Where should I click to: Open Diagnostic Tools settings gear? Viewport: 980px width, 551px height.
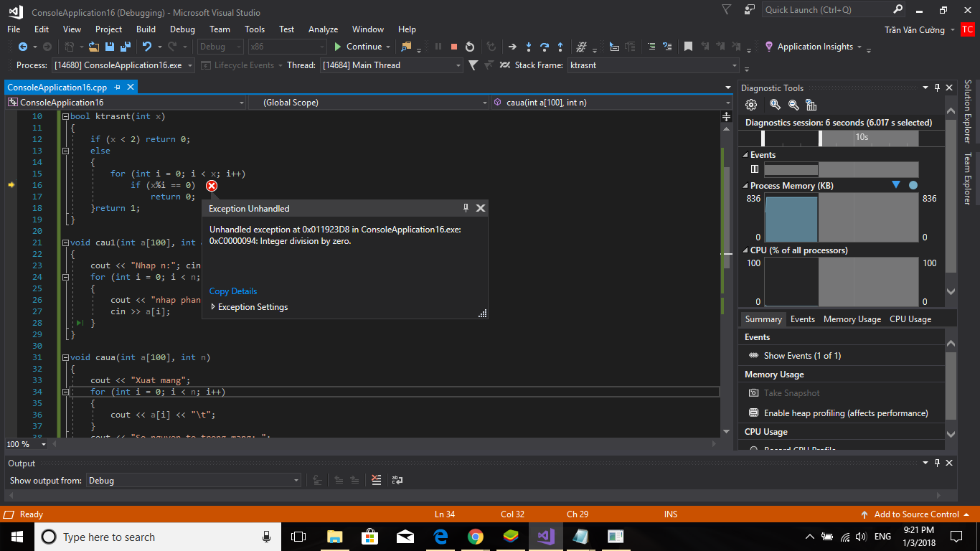pos(751,105)
